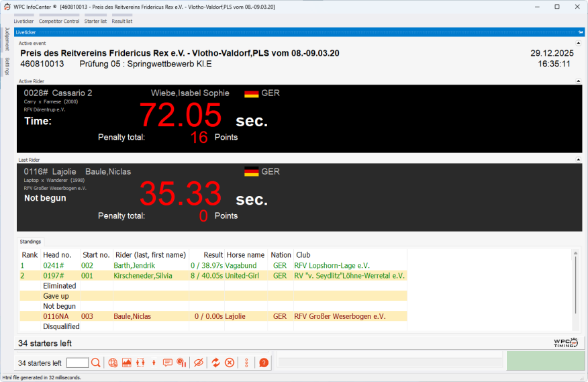Image resolution: width=588 pixels, height=382 pixels.
Task: Click the picture icon in bottom toolbar
Action: [x=126, y=363]
